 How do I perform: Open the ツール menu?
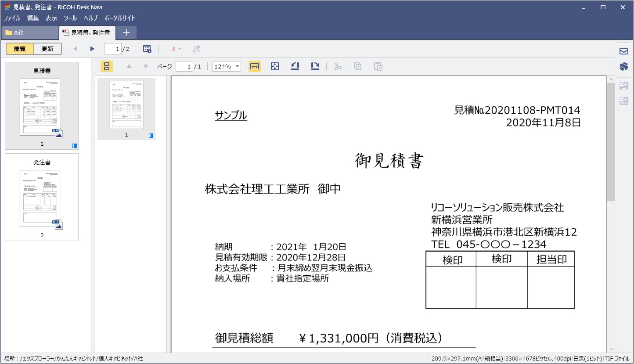click(70, 18)
